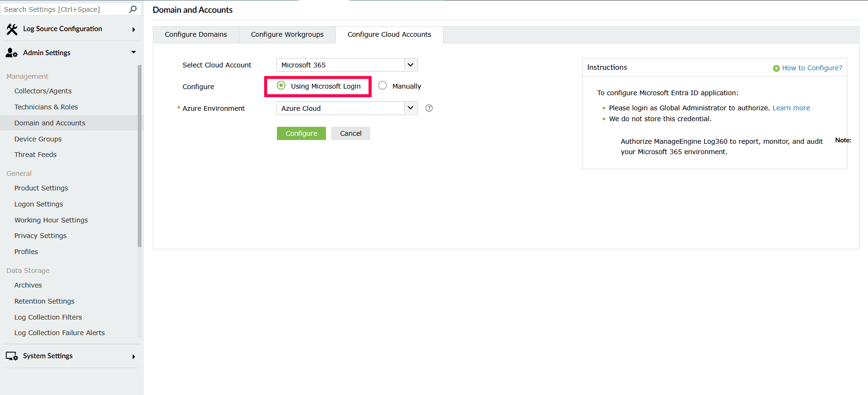The height and width of the screenshot is (395, 868).
Task: Click the Log Source Configuration tools icon
Action: click(x=12, y=29)
